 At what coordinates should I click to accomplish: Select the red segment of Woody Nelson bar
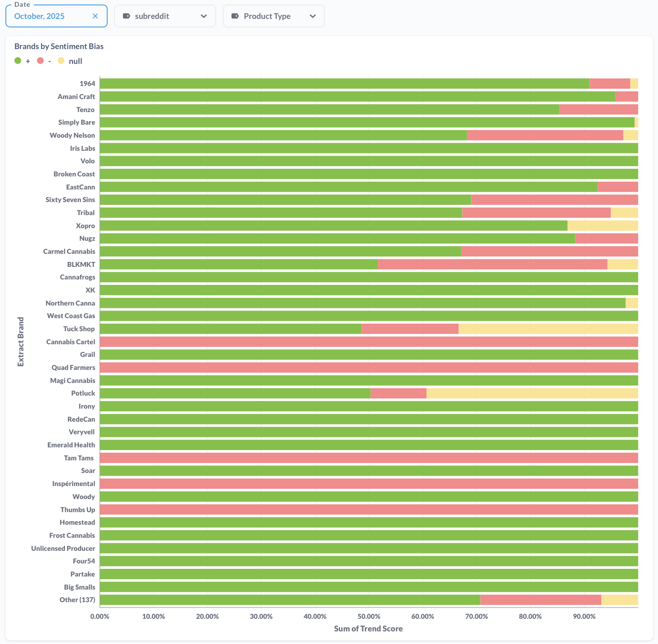click(x=545, y=135)
